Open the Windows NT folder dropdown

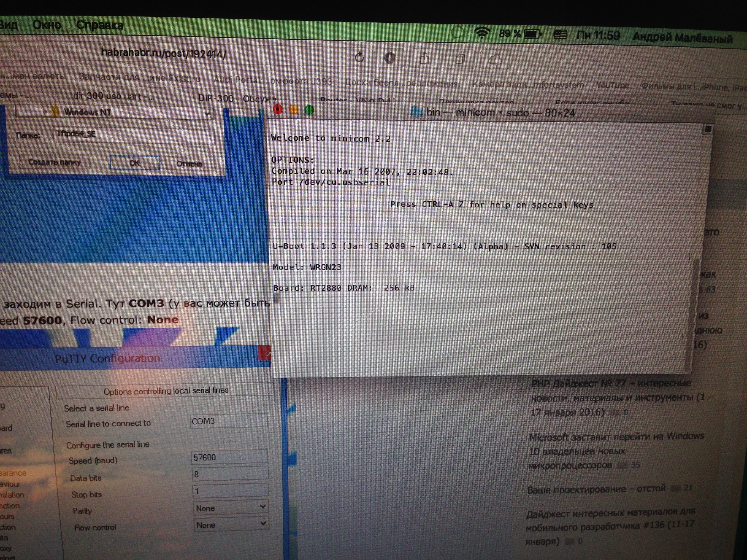[x=207, y=114]
